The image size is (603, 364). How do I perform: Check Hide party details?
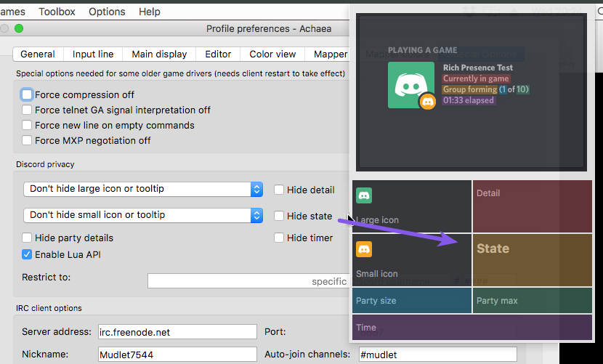pyautogui.click(x=27, y=238)
